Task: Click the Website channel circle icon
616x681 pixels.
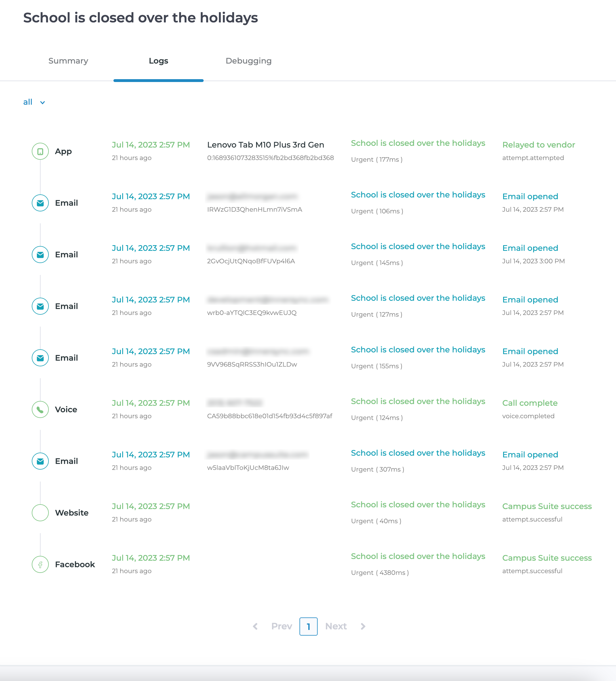Action: tap(40, 513)
